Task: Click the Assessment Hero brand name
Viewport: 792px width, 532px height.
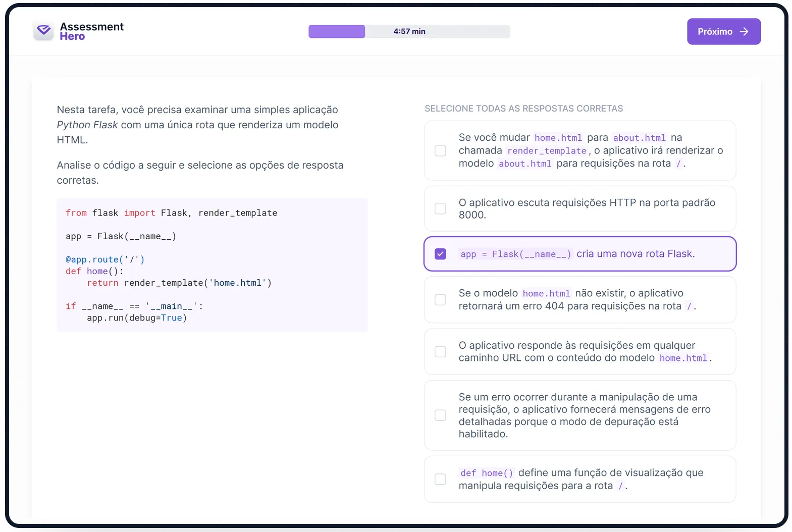Action: [91, 31]
